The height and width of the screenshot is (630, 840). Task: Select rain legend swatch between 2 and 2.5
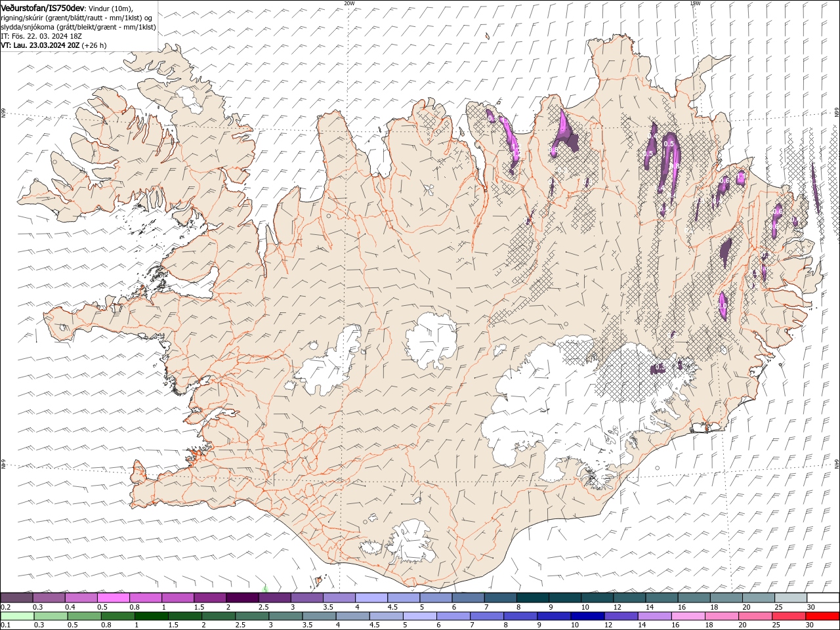pyautogui.click(x=219, y=616)
